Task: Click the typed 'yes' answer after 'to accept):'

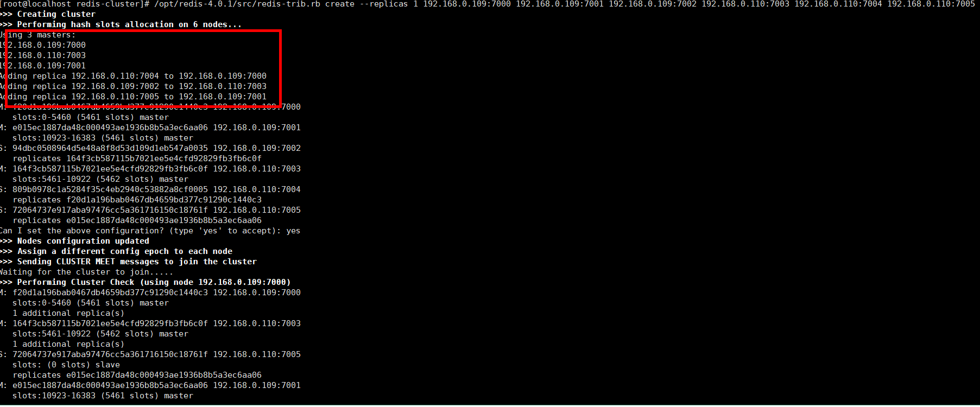Action: click(293, 231)
